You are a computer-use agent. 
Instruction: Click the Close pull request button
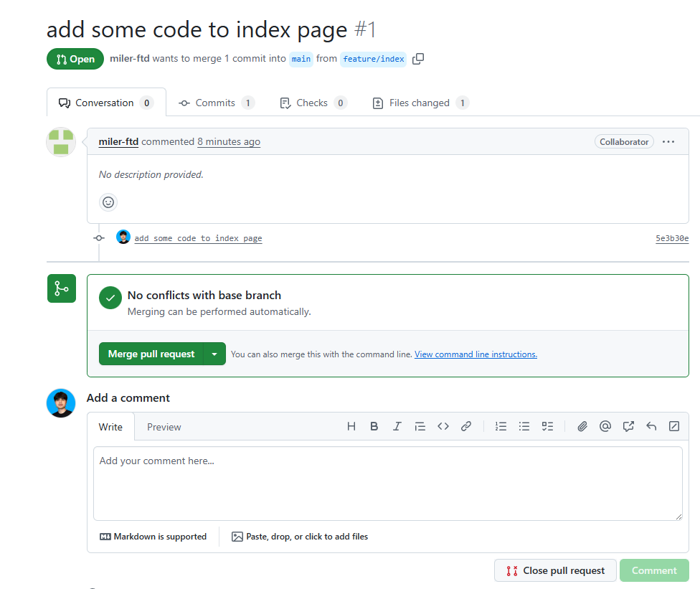coord(555,570)
